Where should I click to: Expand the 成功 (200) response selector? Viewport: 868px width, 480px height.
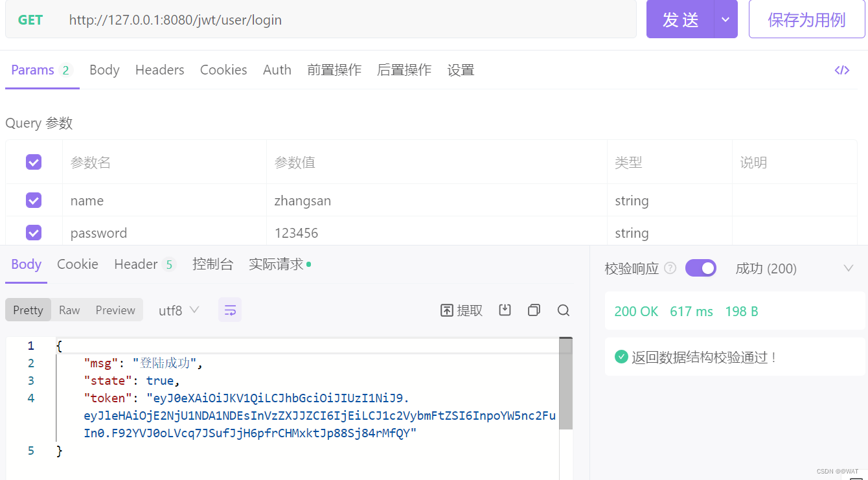click(849, 268)
